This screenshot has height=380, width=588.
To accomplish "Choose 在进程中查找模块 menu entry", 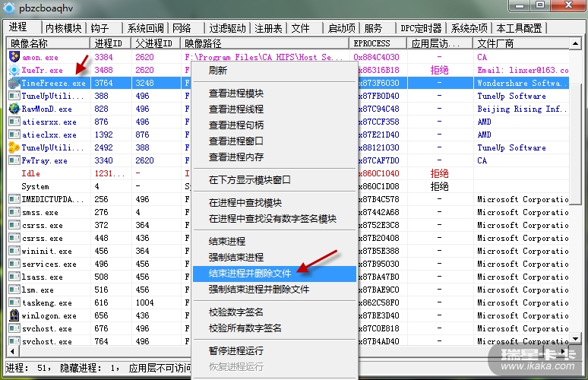I will click(274, 203).
